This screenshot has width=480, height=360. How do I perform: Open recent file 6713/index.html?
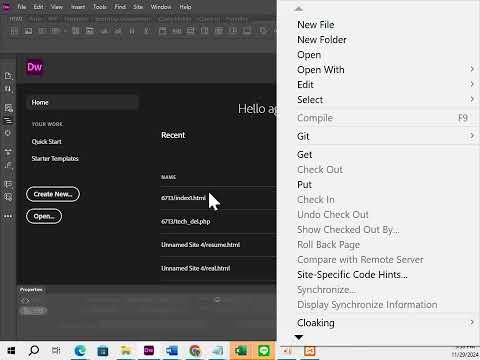point(183,198)
